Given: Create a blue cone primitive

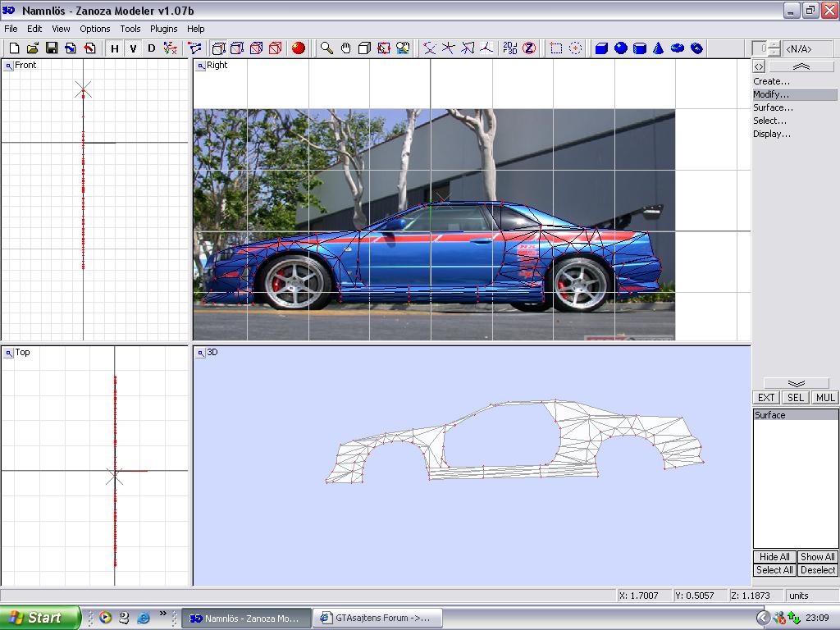Looking at the screenshot, I should coord(659,48).
